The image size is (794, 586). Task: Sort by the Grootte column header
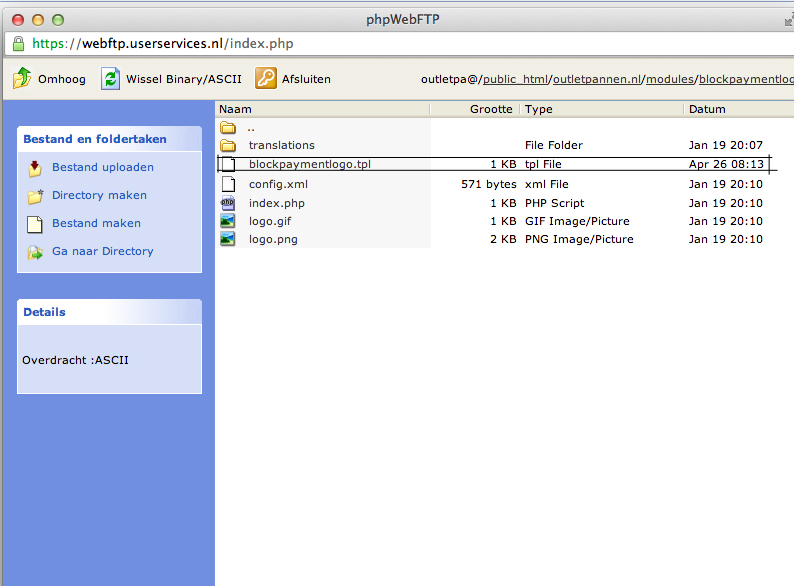tap(491, 109)
